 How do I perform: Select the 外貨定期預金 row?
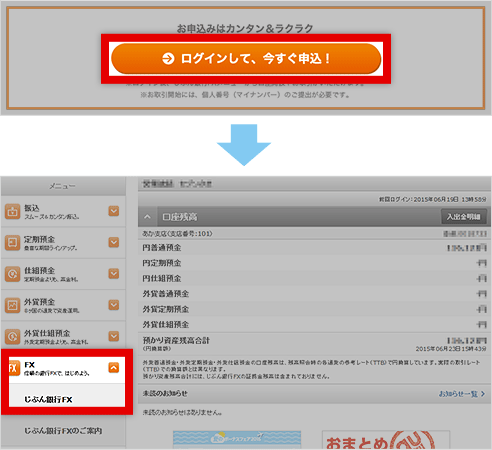(x=314, y=309)
